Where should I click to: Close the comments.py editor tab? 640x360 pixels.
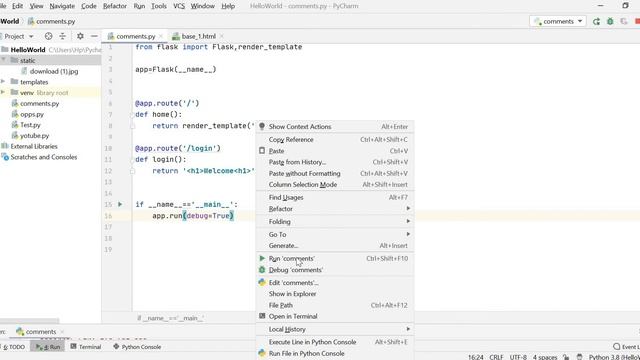coord(161,36)
